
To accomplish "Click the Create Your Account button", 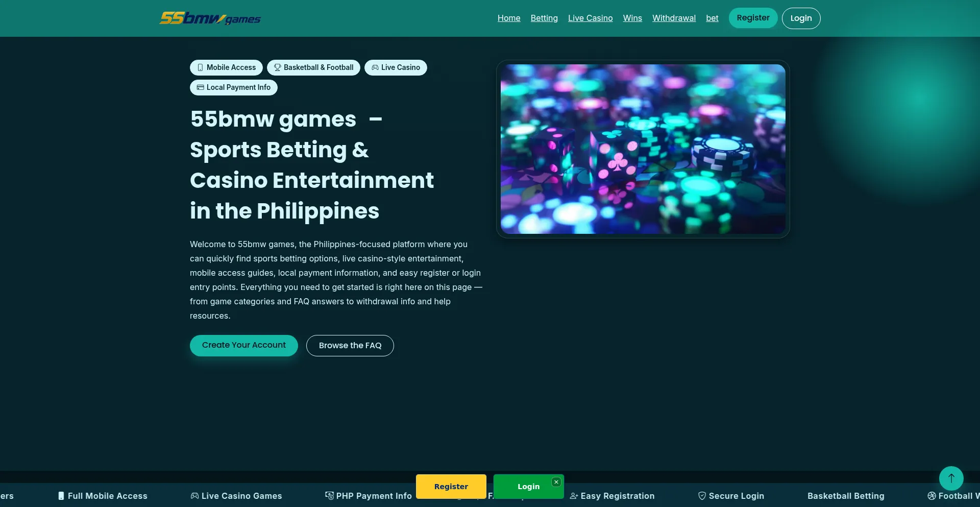I will [244, 345].
